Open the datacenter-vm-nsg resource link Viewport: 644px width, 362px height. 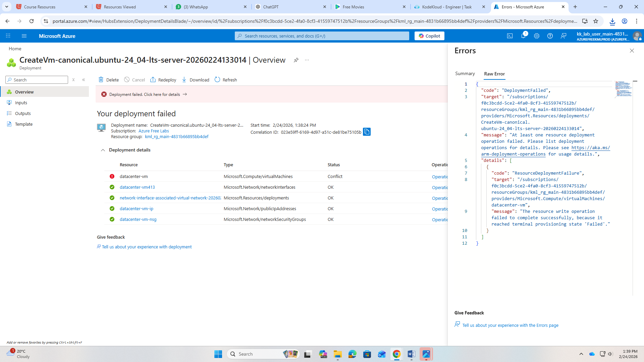[x=138, y=220]
